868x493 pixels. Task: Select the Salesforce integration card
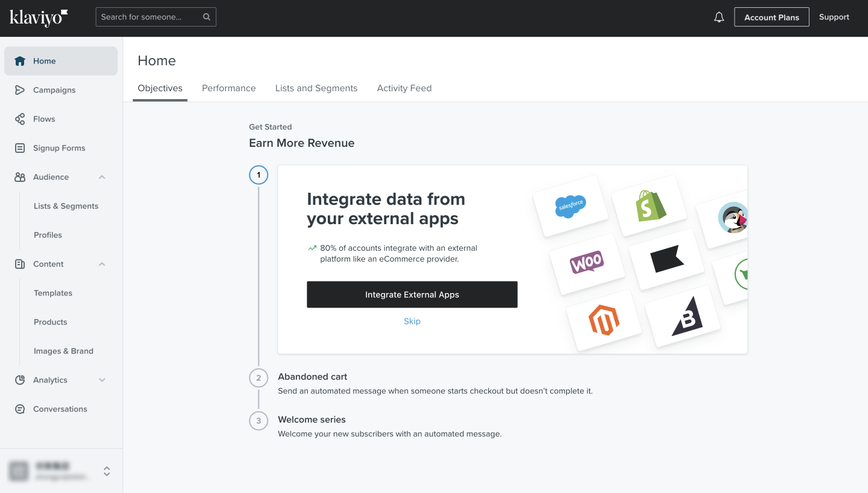click(570, 207)
